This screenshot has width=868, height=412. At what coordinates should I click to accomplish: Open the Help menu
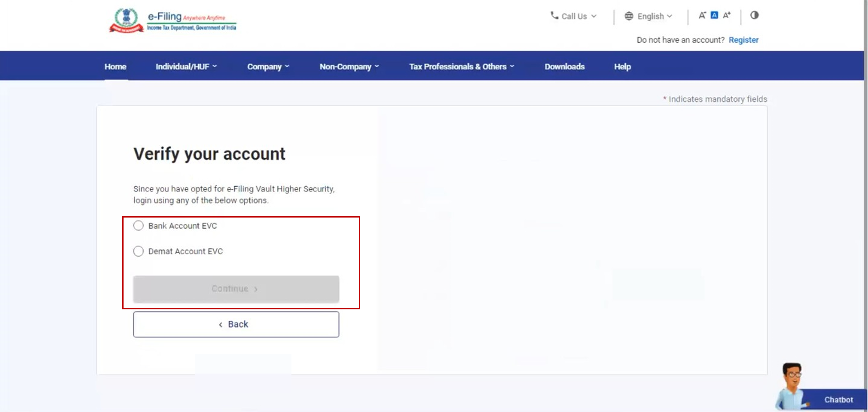click(622, 66)
